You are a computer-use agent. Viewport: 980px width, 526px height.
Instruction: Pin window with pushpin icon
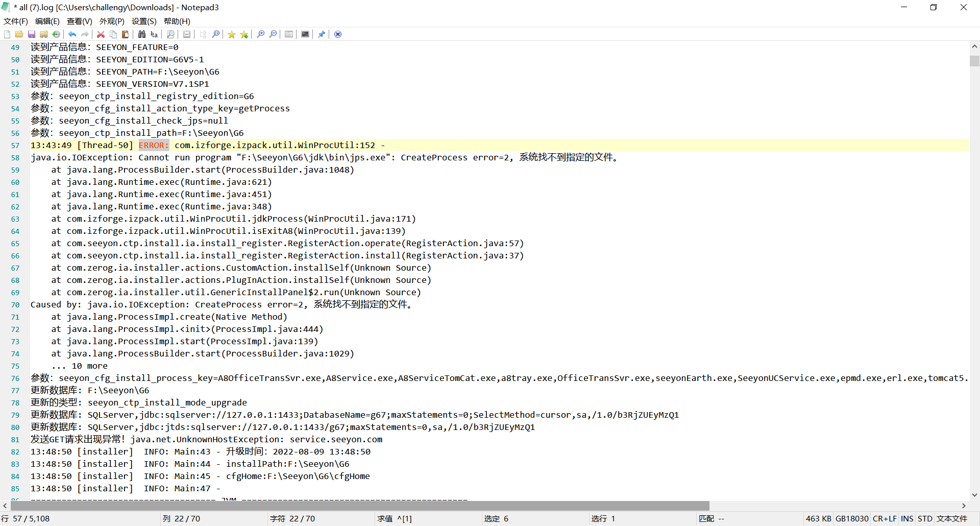pos(322,34)
